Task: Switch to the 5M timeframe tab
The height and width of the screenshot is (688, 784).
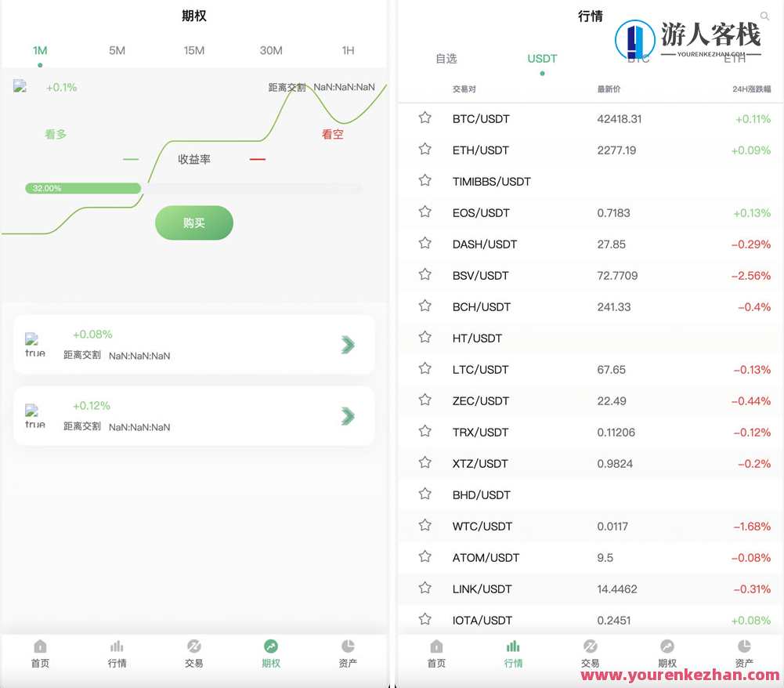Action: pyautogui.click(x=117, y=50)
